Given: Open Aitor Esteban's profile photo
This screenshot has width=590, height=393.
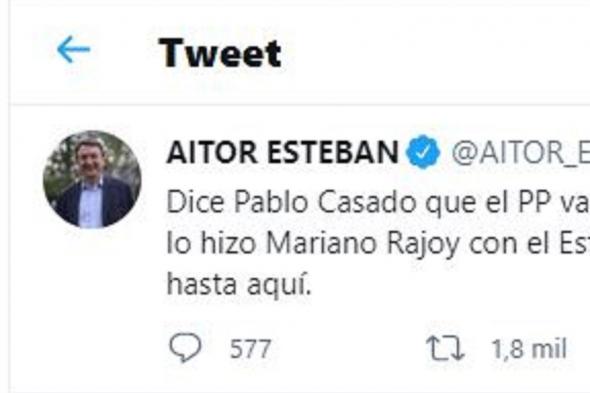Looking at the screenshot, I should (x=92, y=179).
